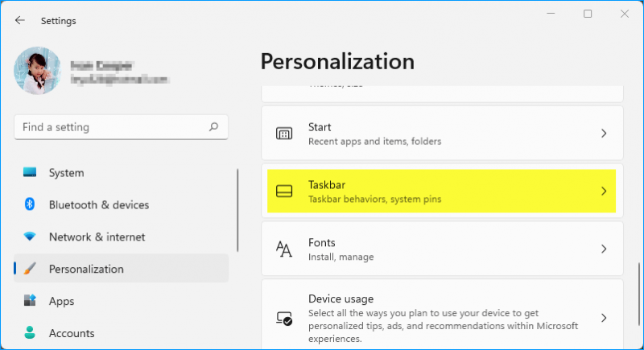Click the Personalization paintbrush icon

(30, 269)
